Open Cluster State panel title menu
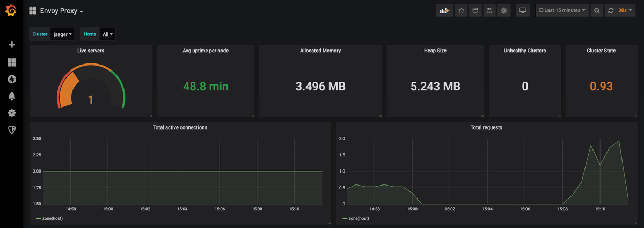 coord(601,51)
